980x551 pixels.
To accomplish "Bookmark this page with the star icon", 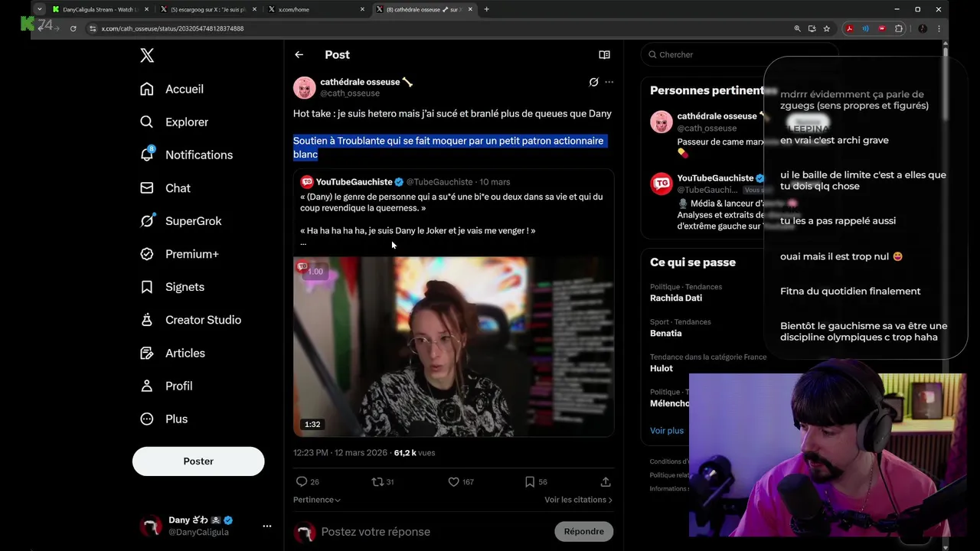I will [826, 28].
